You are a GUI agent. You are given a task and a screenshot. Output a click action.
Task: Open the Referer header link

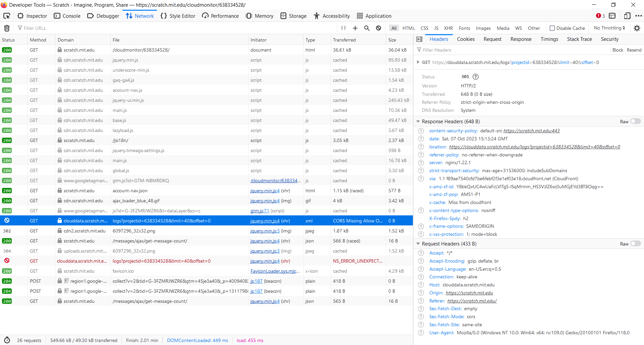(472, 301)
